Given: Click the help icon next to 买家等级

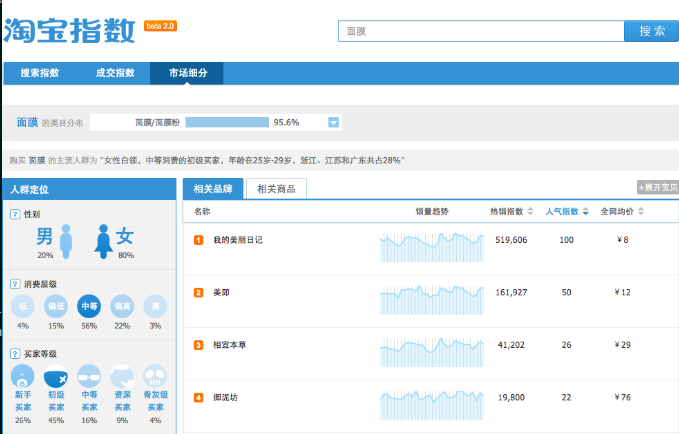Looking at the screenshot, I should [x=15, y=354].
